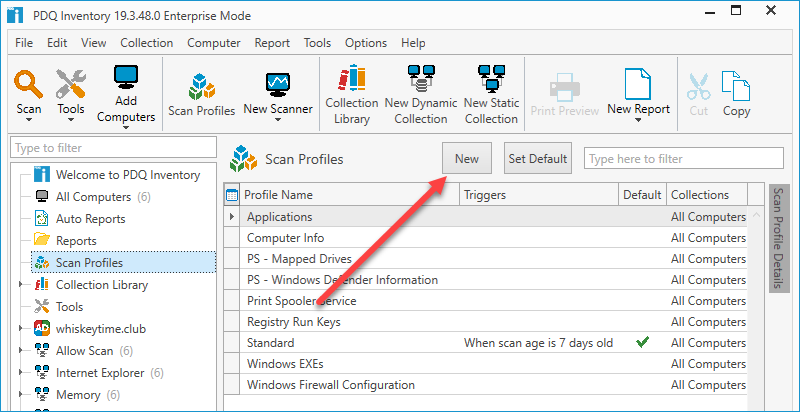Select the Applications scan profile row
Viewport: 800px width, 412px height.
[x=486, y=217]
